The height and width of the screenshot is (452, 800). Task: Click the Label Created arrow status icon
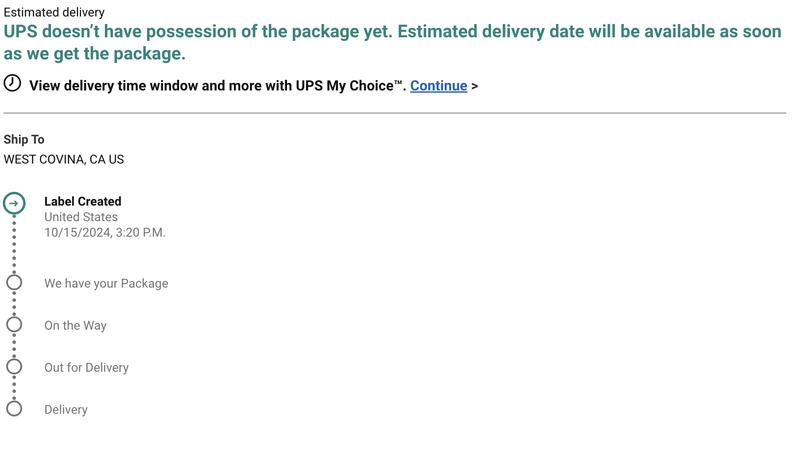(x=14, y=203)
